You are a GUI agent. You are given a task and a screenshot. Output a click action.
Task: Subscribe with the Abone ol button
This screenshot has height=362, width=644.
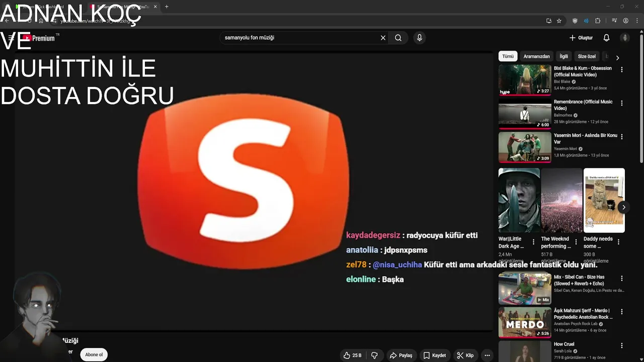(x=94, y=354)
